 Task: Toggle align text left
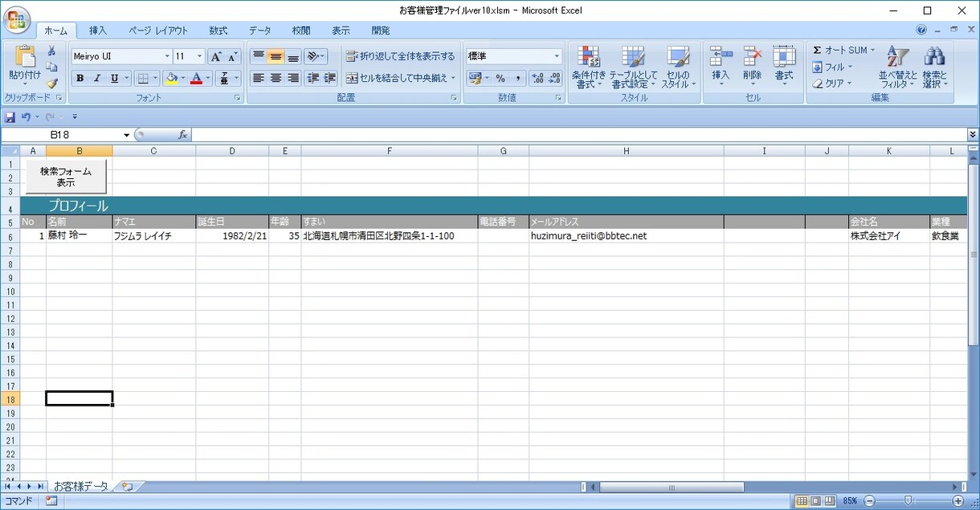pos(259,78)
